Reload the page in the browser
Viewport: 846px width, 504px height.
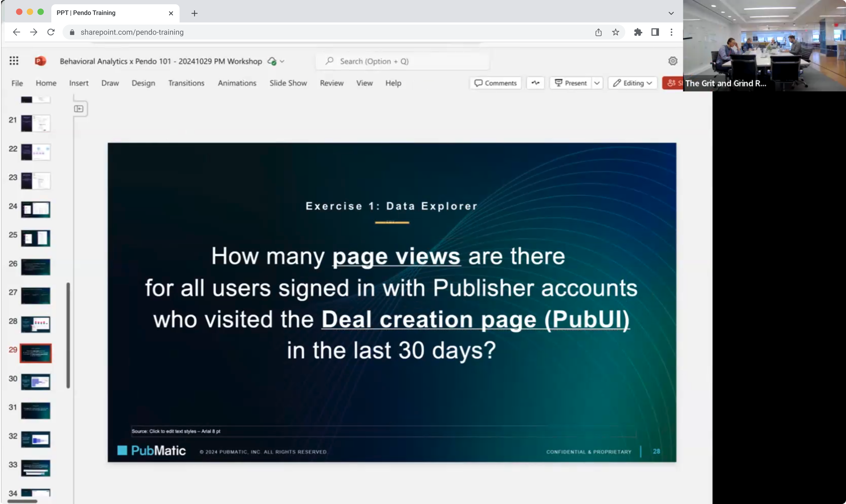[x=51, y=32]
